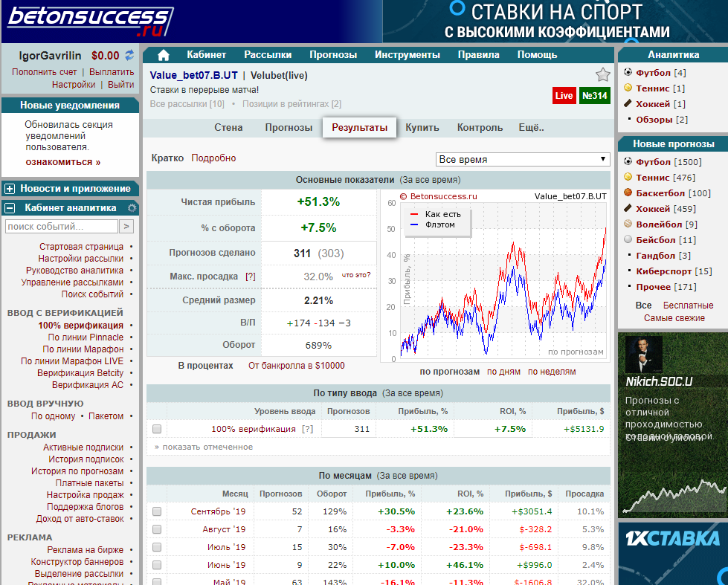The height and width of the screenshot is (585, 728).
Task: Click the green №314 badge
Action: click(595, 96)
